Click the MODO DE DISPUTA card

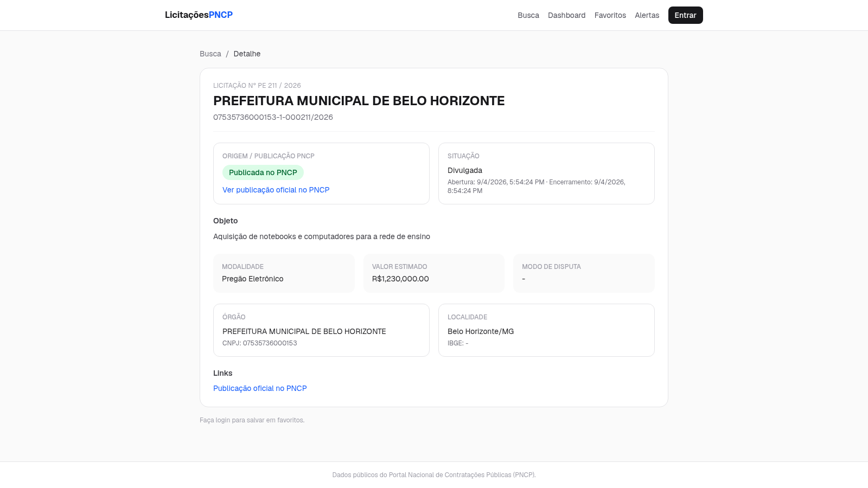pos(584,273)
